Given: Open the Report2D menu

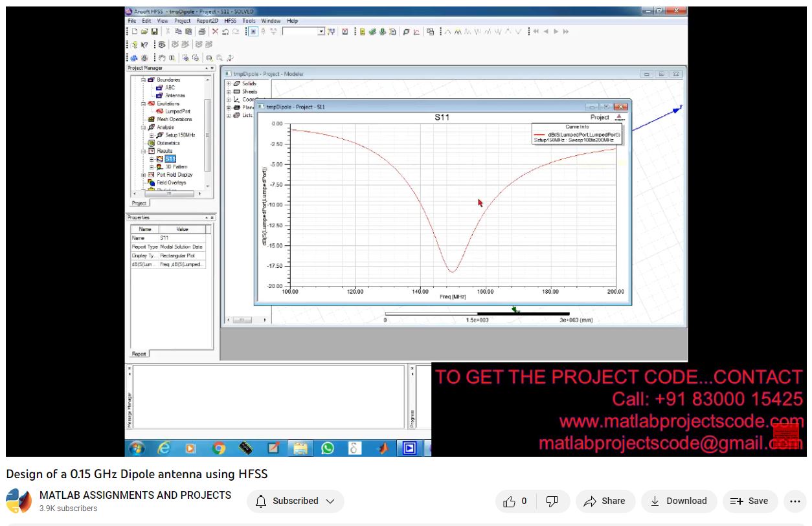Looking at the screenshot, I should click(207, 21).
